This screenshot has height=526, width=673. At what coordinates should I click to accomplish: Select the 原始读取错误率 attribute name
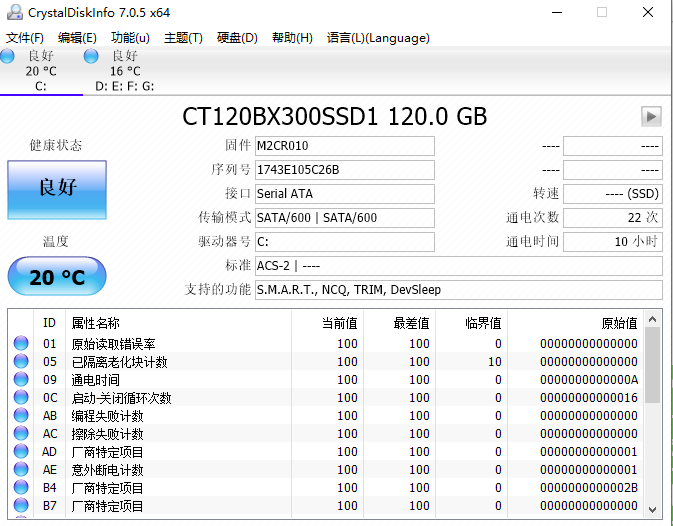[113, 344]
